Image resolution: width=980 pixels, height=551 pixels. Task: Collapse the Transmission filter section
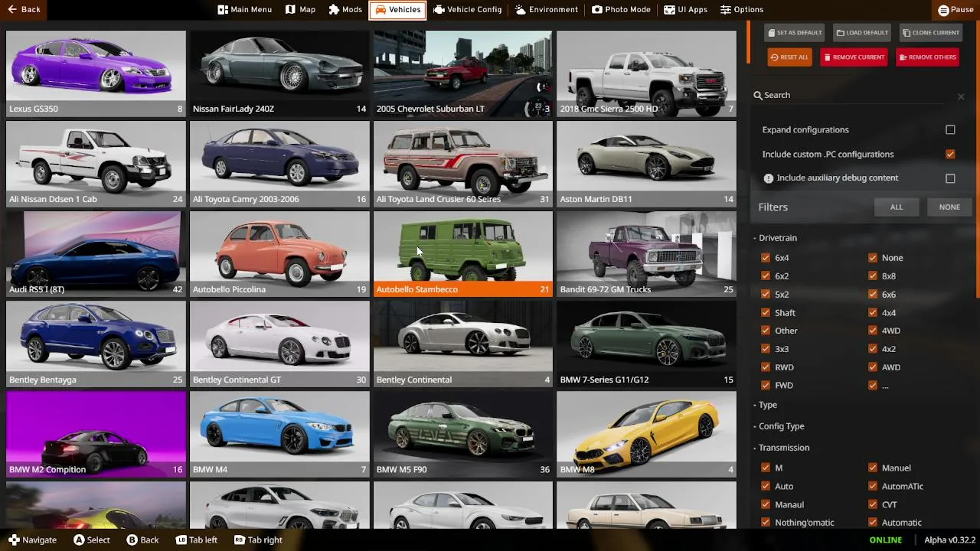782,448
